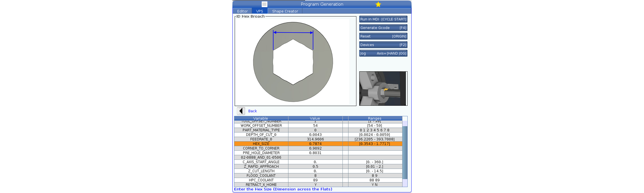Select Z_CUT_LENGTH value cell

pyautogui.click(x=315, y=171)
